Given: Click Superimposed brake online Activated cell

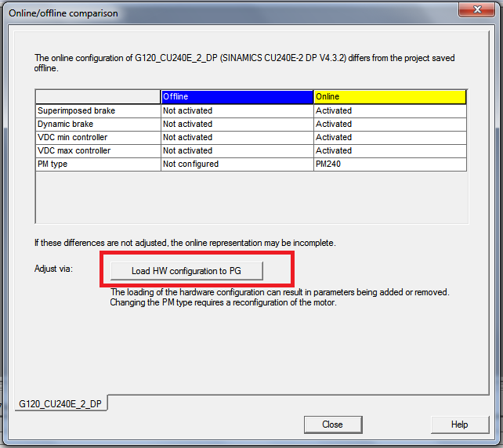Looking at the screenshot, I should pos(389,110).
